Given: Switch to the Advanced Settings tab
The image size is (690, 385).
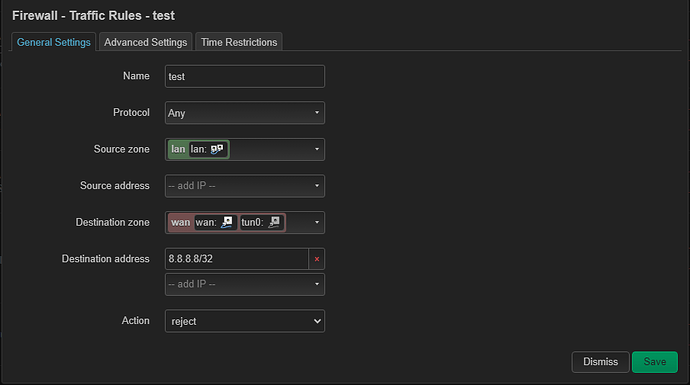Looking at the screenshot, I should coord(146,42).
